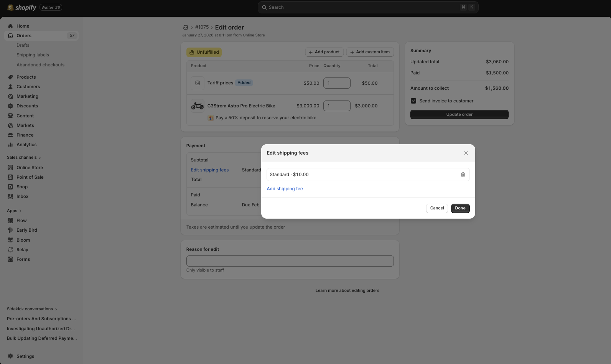611x364 pixels.
Task: Open Pre-orders And Subscriptions conversation
Action: point(41,319)
